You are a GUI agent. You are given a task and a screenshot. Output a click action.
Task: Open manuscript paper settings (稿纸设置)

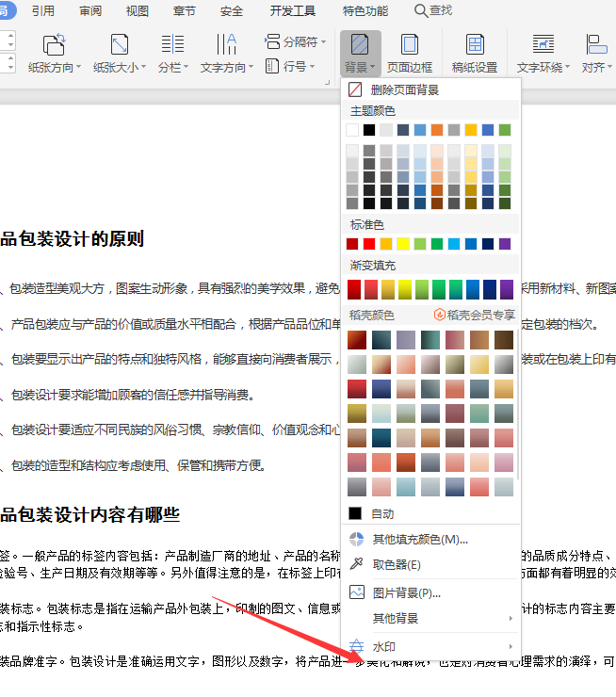click(475, 45)
